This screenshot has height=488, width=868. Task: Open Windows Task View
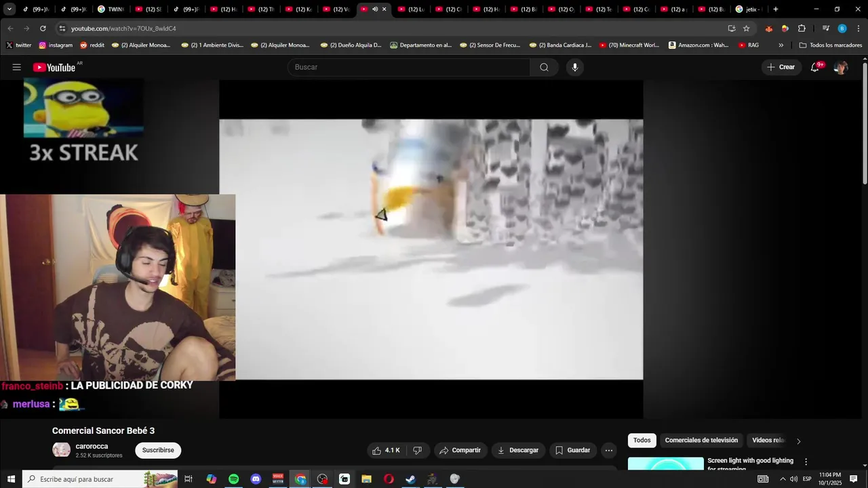pyautogui.click(x=189, y=479)
